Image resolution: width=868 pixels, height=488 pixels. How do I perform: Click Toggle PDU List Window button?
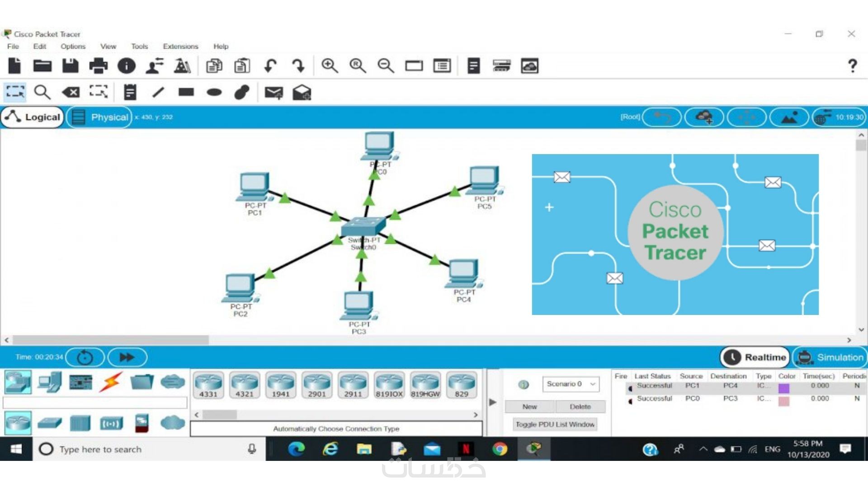click(x=555, y=424)
